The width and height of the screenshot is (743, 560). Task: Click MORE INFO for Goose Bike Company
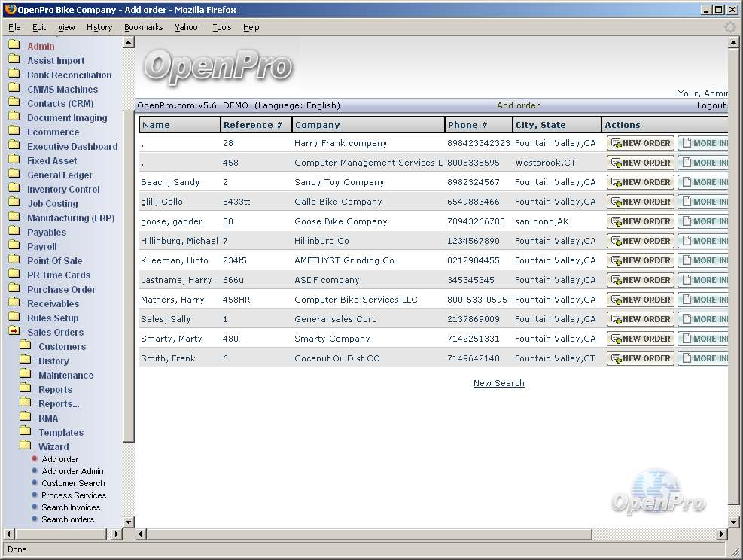point(704,221)
